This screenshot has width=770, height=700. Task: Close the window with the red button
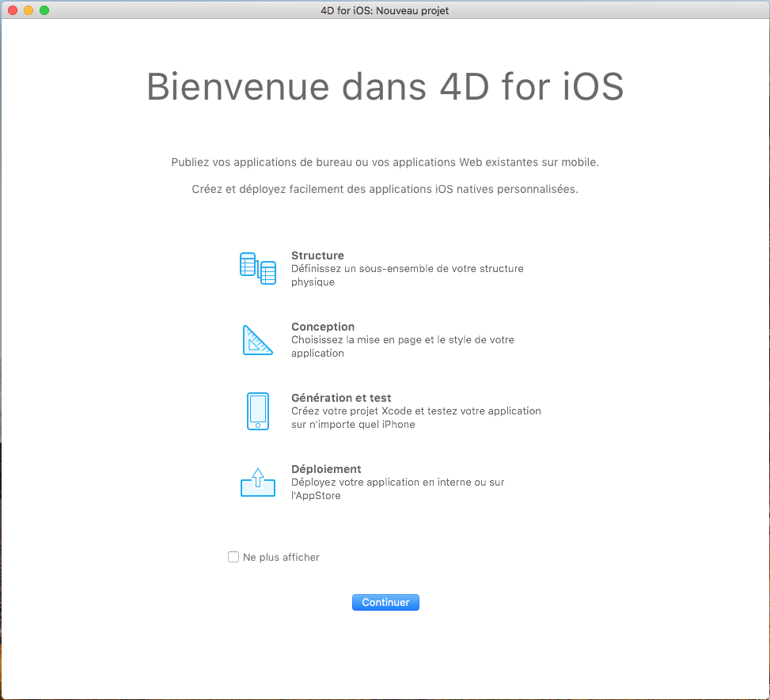click(13, 10)
